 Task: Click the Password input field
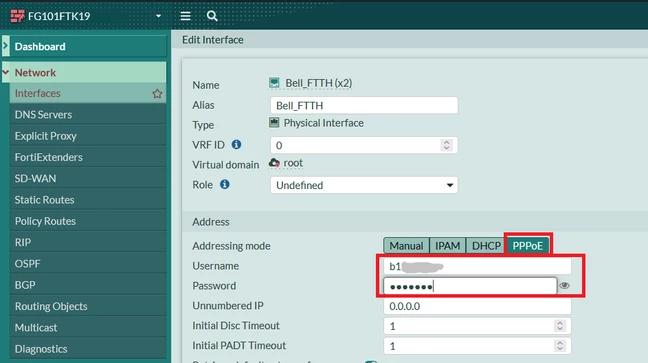click(x=470, y=286)
